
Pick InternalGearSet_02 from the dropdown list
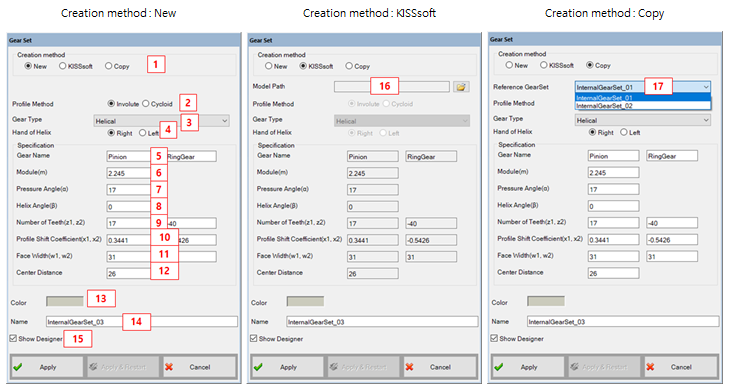(643, 106)
